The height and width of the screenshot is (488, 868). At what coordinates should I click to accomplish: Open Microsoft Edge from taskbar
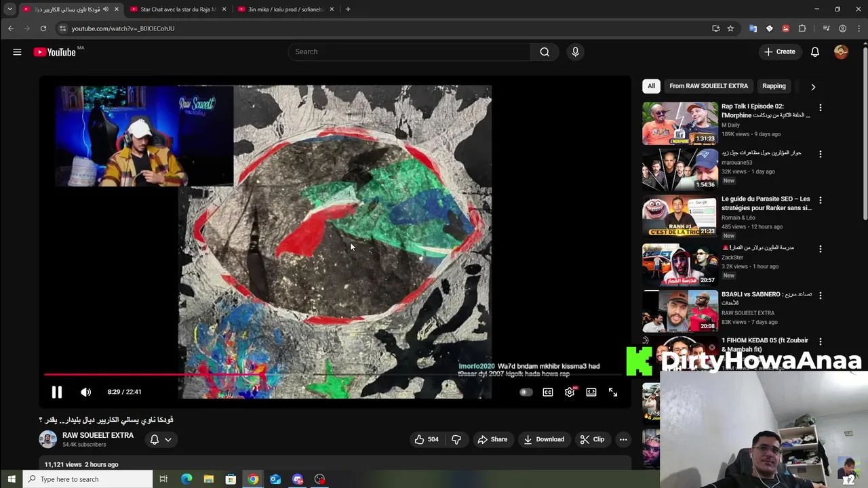(x=186, y=479)
